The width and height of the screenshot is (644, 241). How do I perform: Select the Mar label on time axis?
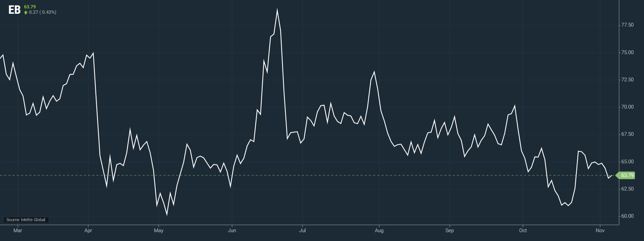click(x=18, y=231)
